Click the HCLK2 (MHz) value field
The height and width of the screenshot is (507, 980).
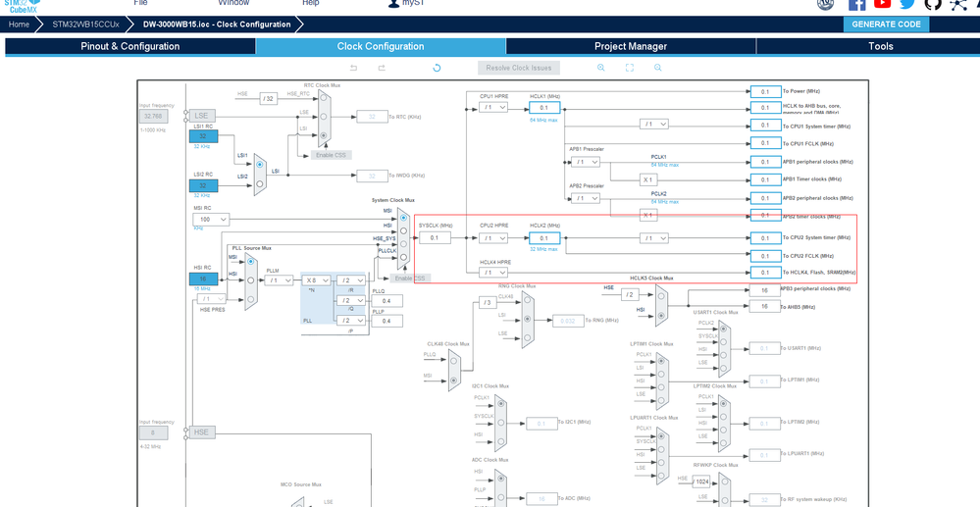click(544, 238)
